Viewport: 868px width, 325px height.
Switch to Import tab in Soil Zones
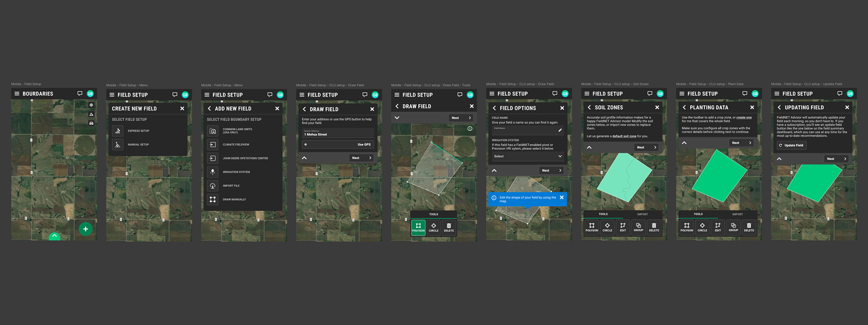(642, 214)
